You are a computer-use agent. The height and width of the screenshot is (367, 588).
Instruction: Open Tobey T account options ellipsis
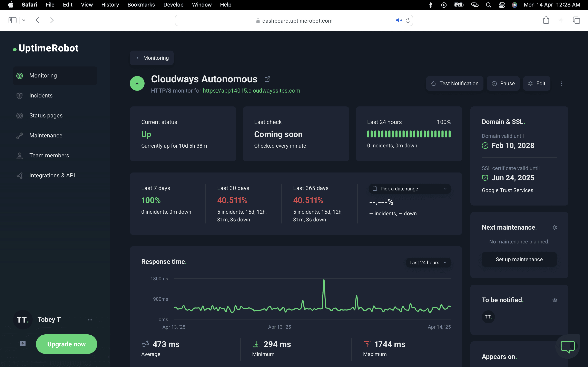pyautogui.click(x=90, y=320)
